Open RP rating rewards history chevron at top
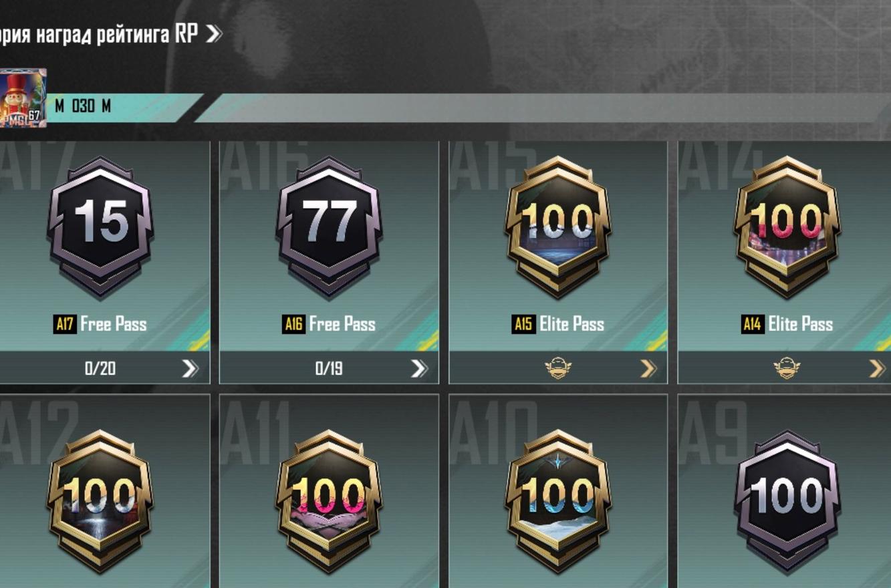Viewport: 891px width, 588px height. (214, 33)
